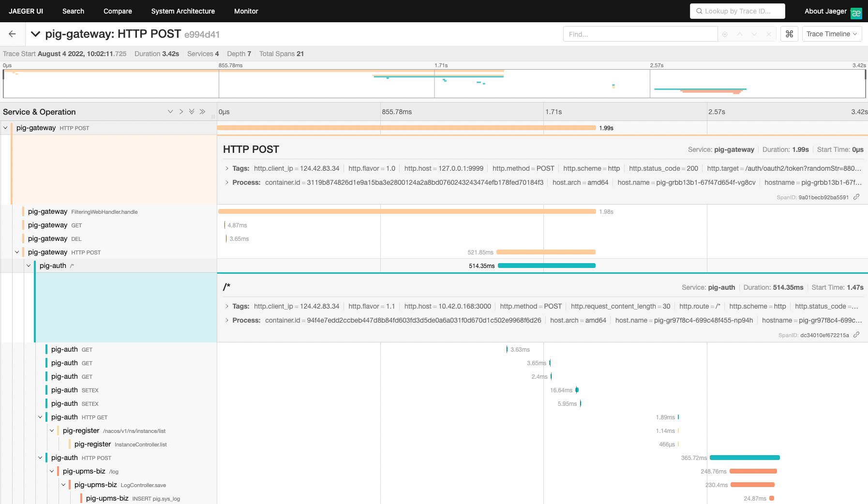The height and width of the screenshot is (504, 868).
Task: Copy link icon for span 9a01becb92ba5591
Action: click(x=856, y=197)
